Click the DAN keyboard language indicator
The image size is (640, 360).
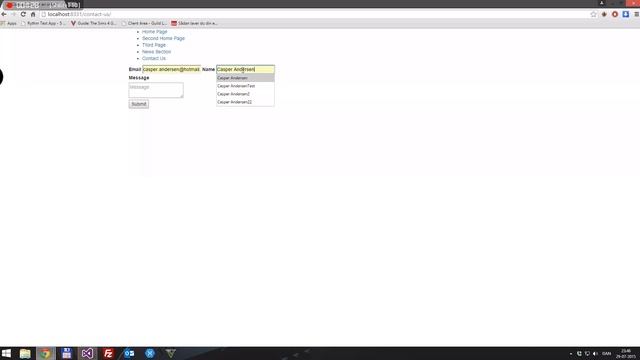pos(607,353)
